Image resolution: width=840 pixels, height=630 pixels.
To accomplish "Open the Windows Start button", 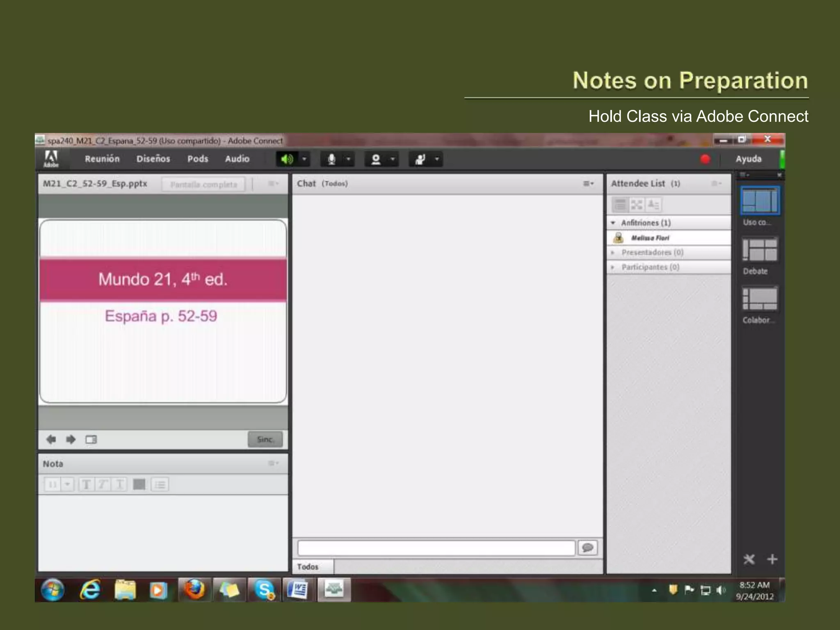I will (x=52, y=590).
